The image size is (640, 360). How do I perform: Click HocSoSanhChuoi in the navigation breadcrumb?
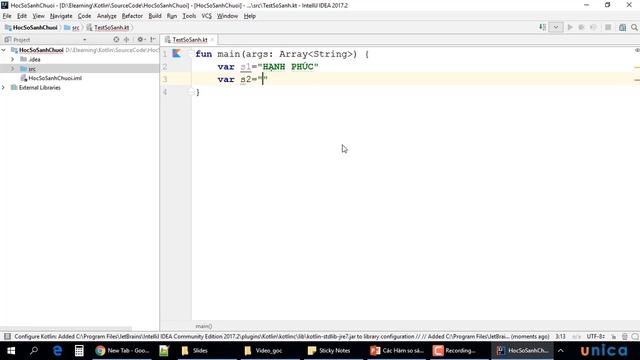(x=31, y=28)
